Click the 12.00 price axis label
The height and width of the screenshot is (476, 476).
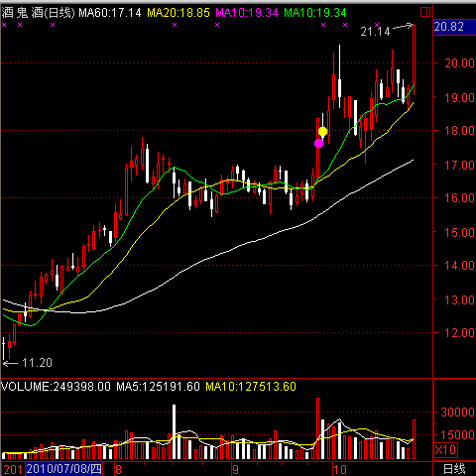click(459, 333)
